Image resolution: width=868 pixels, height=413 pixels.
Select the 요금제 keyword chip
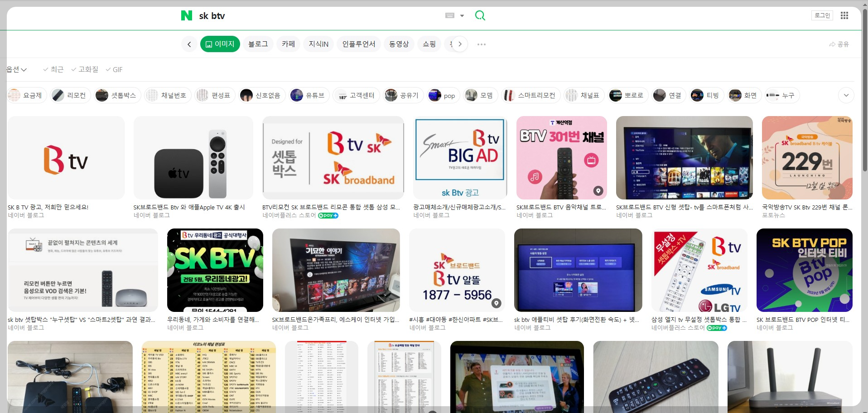[x=27, y=95]
